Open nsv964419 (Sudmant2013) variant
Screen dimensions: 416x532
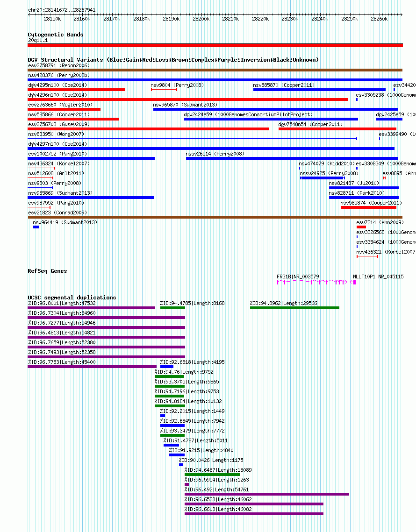coord(36,227)
